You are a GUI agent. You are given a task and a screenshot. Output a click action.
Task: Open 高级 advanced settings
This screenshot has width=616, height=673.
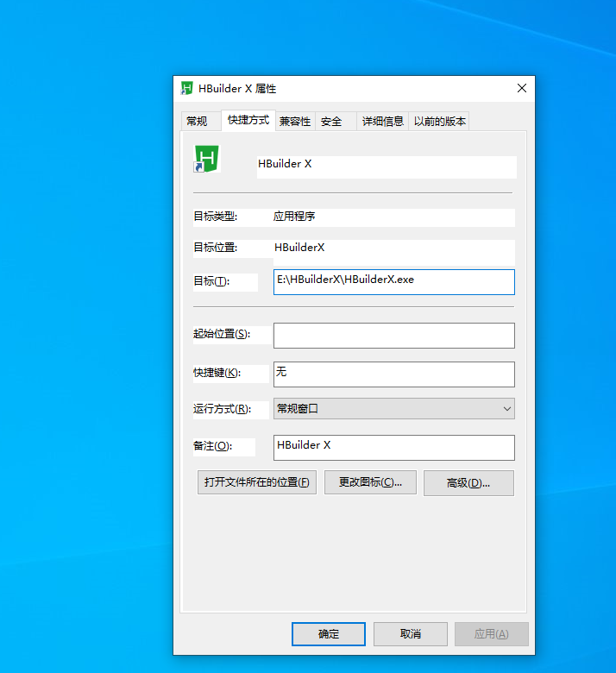click(468, 483)
